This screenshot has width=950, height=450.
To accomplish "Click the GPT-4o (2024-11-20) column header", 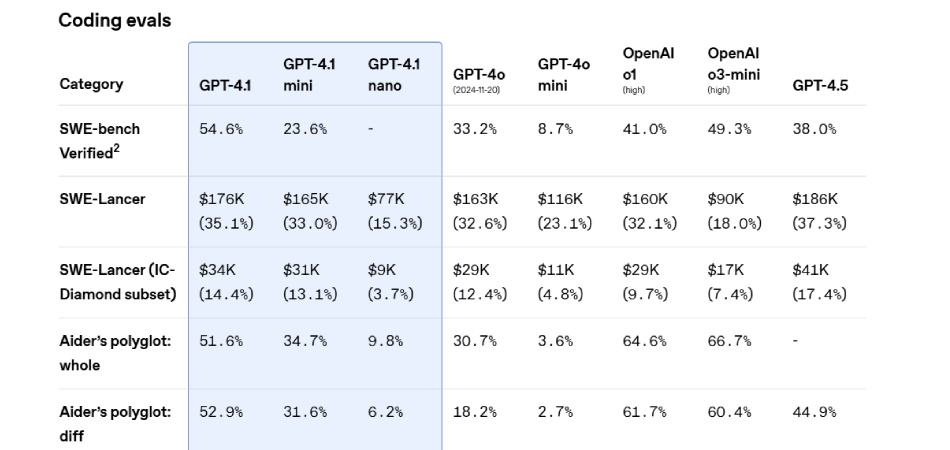I will pos(479,80).
